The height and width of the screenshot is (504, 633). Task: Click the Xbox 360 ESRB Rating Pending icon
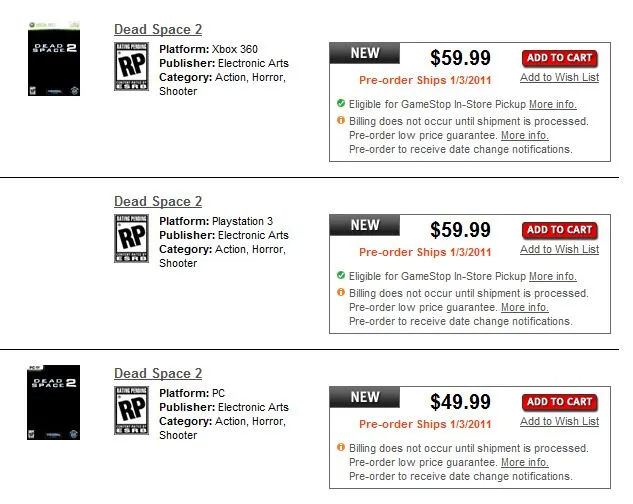tap(131, 65)
